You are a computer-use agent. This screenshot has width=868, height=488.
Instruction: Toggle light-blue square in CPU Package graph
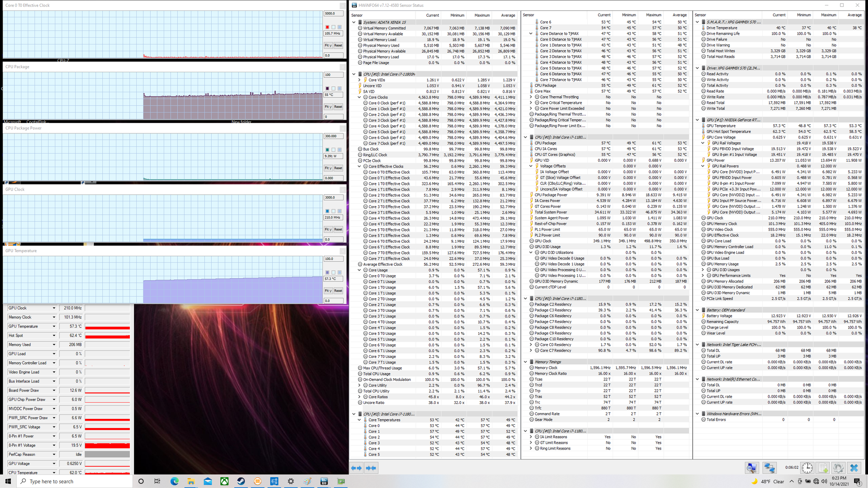point(340,89)
